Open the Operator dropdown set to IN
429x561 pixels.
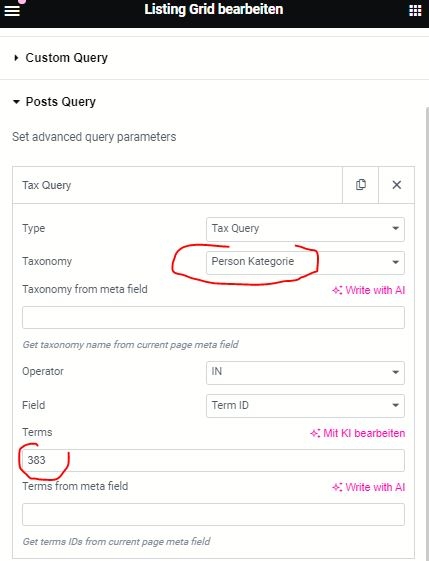pyautogui.click(x=305, y=372)
